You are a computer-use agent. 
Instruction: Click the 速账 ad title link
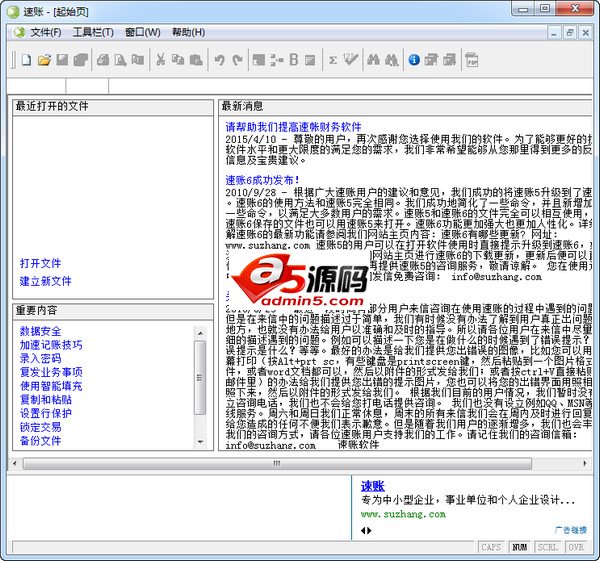point(372,482)
